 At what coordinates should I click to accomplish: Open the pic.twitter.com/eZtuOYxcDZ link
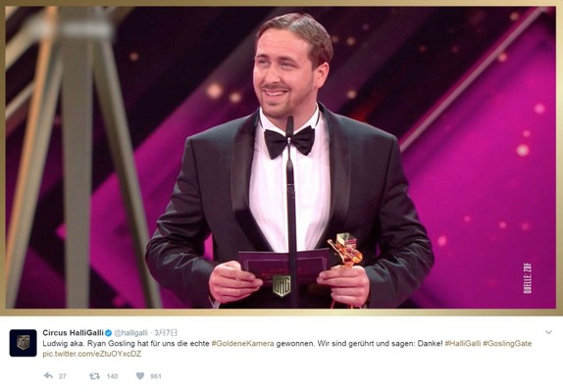point(92,354)
